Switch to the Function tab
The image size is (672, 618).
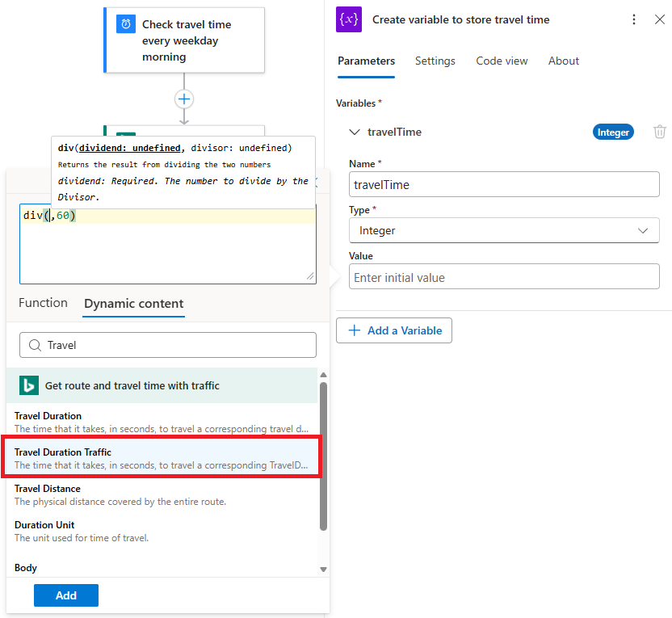click(43, 303)
